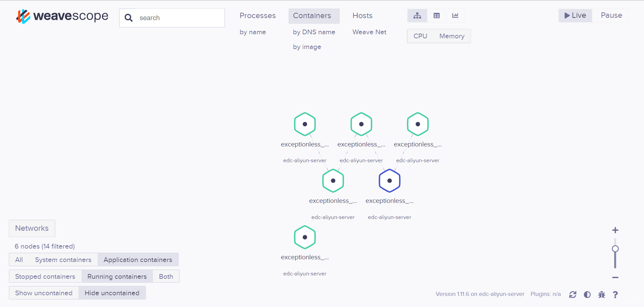This screenshot has height=307, width=644.
Task: Choose Both containers filter option
Action: point(166,276)
